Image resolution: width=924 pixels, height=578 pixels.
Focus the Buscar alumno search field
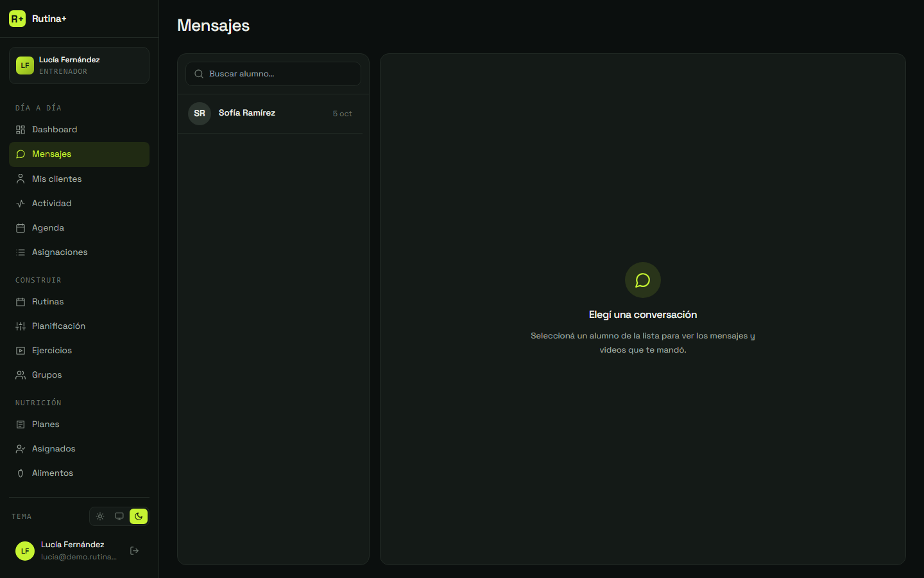[x=273, y=74]
